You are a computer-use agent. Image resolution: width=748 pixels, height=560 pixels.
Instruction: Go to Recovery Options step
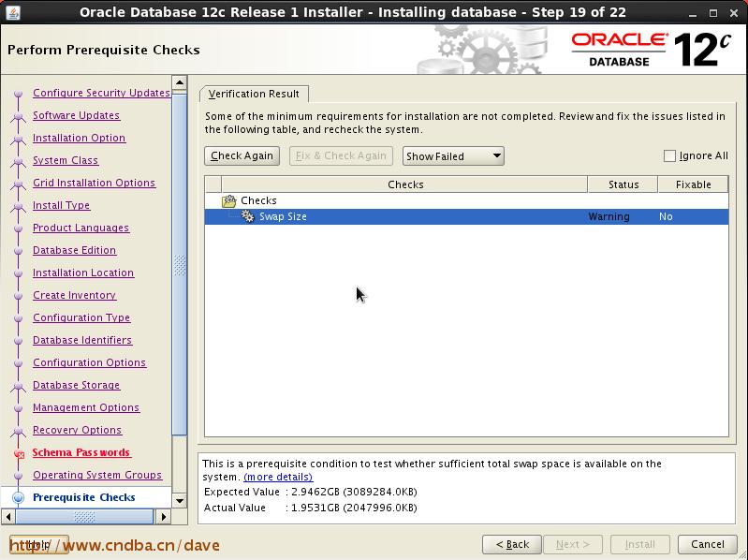coord(78,430)
